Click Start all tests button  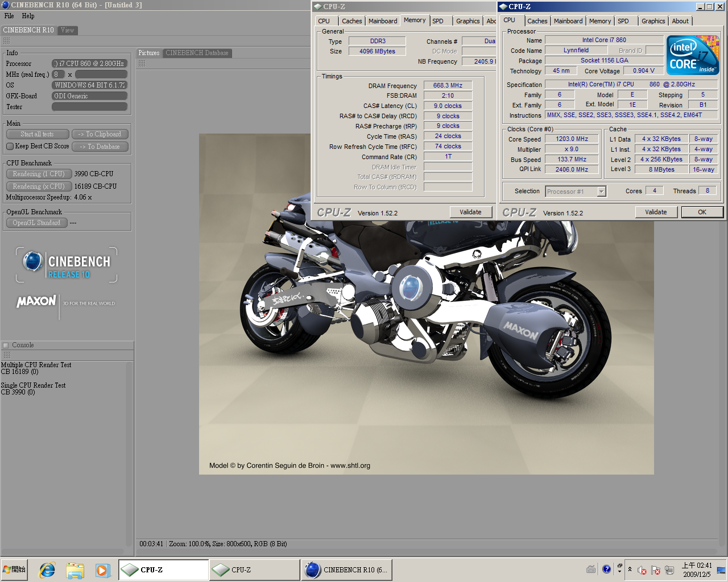pyautogui.click(x=38, y=134)
